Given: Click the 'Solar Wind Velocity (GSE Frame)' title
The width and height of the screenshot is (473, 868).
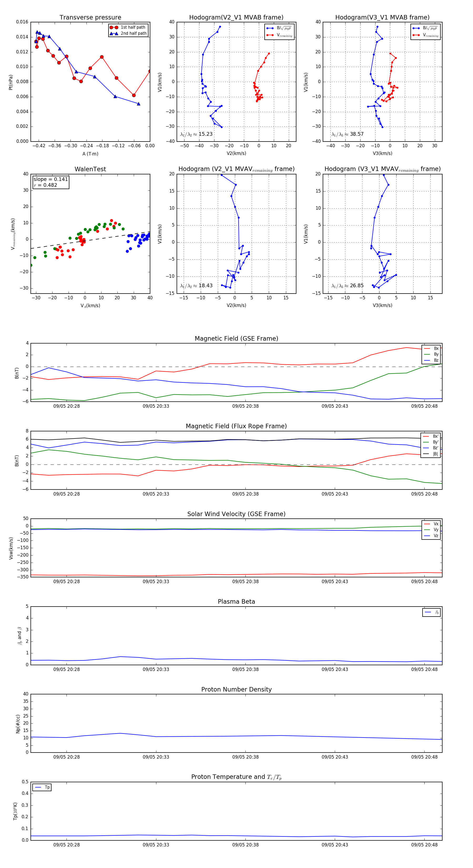Looking at the screenshot, I should tap(236, 514).
